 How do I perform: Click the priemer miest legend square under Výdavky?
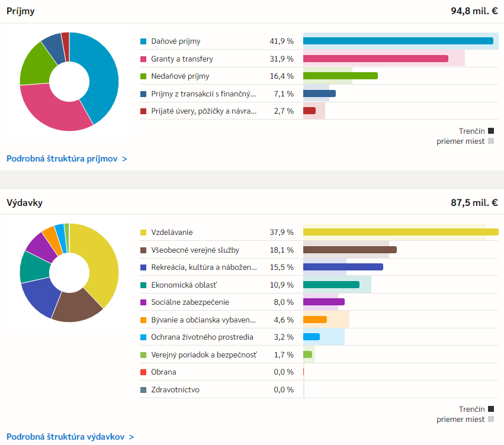point(491,420)
